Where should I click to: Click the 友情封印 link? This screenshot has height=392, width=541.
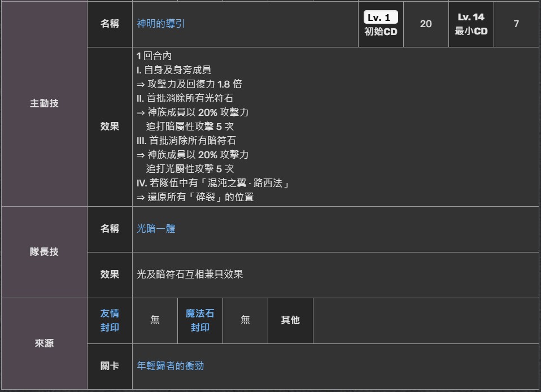point(110,320)
